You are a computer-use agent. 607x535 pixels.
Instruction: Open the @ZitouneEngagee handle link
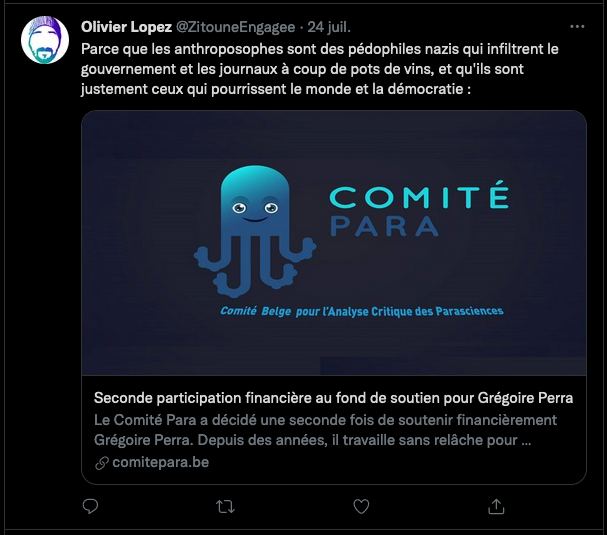pos(235,27)
